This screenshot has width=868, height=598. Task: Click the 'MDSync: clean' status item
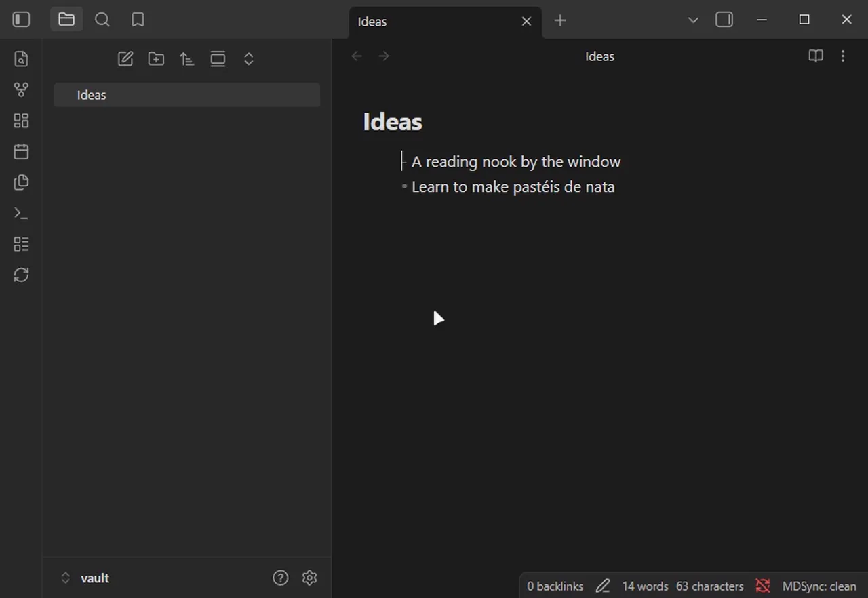click(819, 586)
